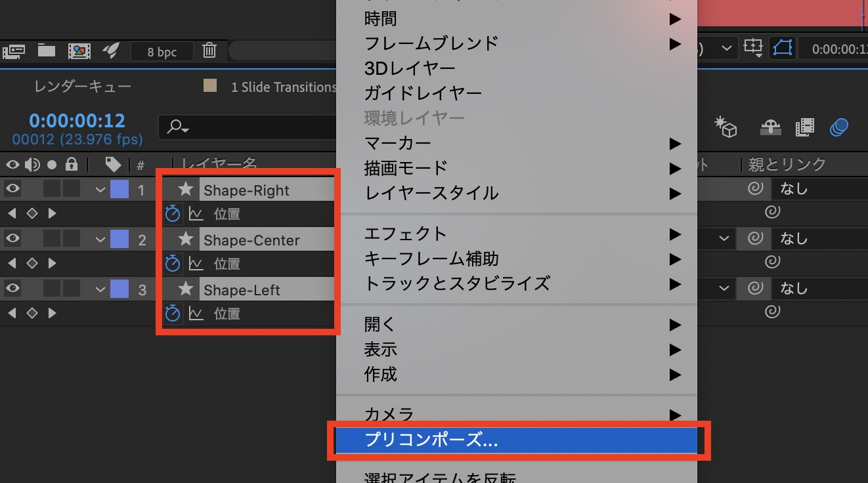The image size is (868, 483).
Task: Click the 8 bpc color depth button
Action: pos(162,51)
